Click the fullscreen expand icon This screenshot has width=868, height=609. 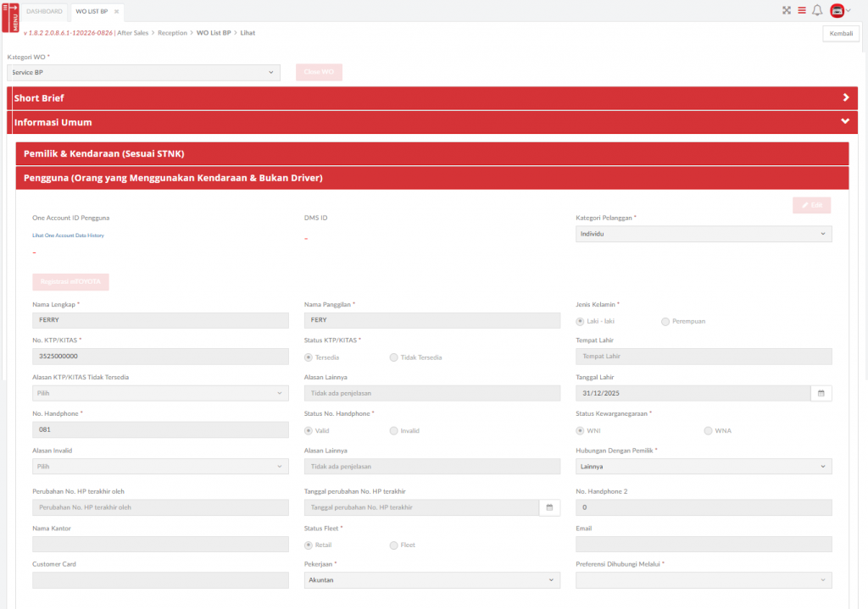786,11
